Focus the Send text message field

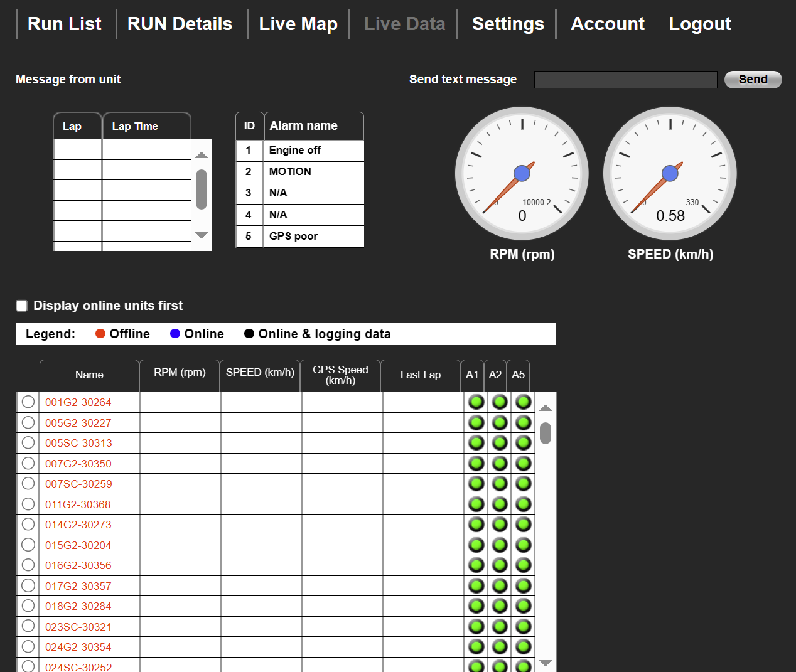pos(625,80)
